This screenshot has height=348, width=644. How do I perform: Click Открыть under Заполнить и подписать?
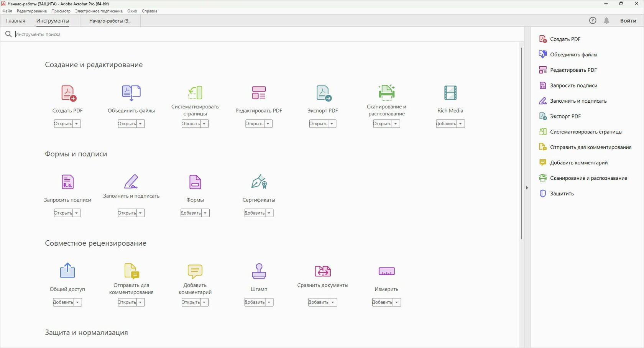tap(127, 213)
